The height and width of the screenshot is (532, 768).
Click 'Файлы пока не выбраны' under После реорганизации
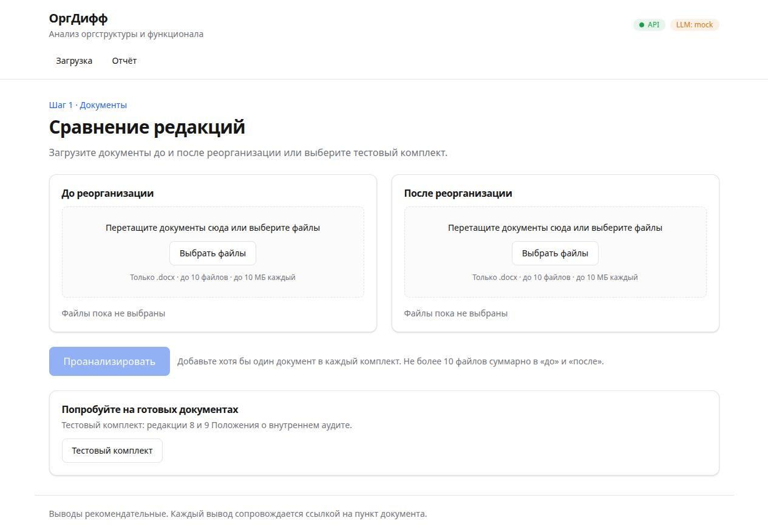[456, 313]
